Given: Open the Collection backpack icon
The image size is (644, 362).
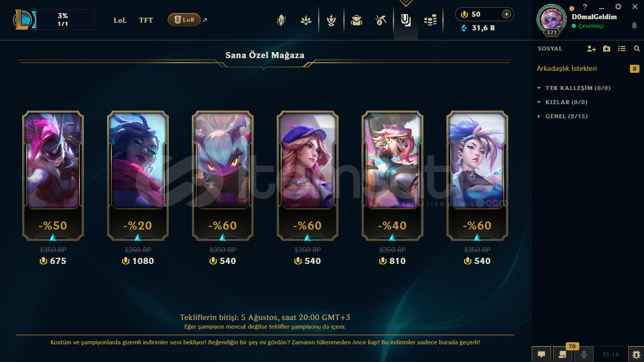Looking at the screenshot, I should [357, 20].
